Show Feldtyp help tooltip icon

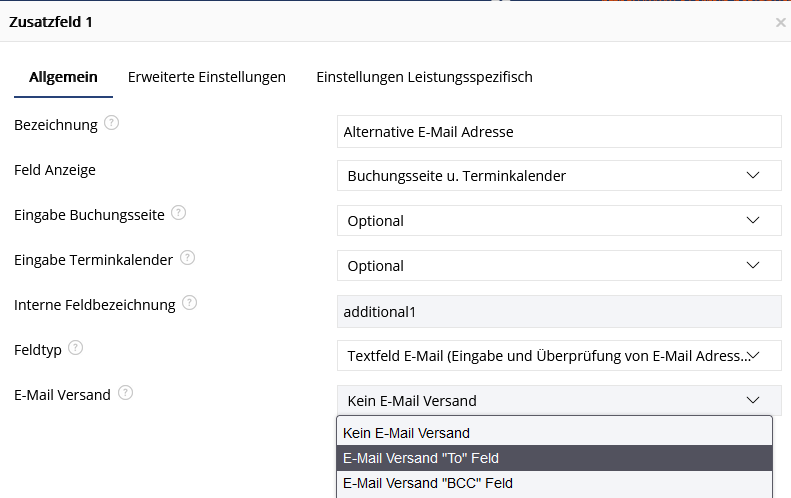[x=76, y=348]
